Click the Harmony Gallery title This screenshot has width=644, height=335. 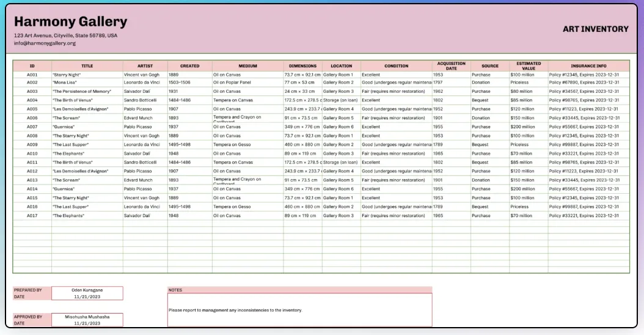click(71, 21)
